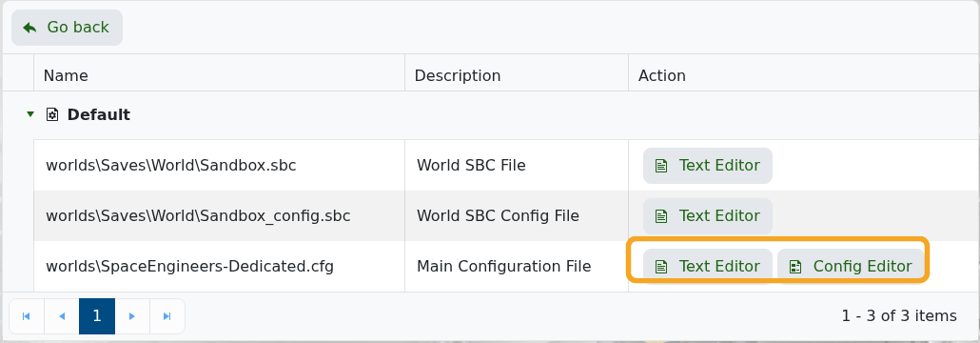Click the 1 - 3 of 3 items label
The image size is (980, 343).
pos(899,316)
